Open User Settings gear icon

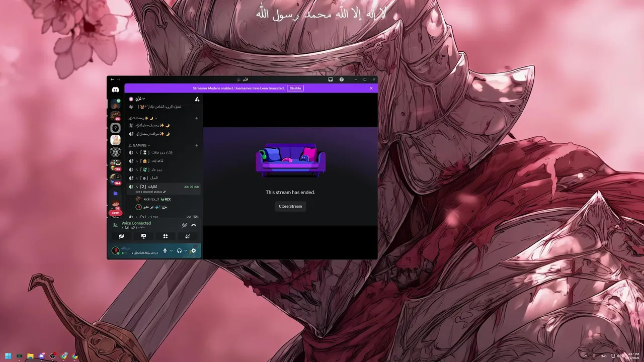coord(194,250)
